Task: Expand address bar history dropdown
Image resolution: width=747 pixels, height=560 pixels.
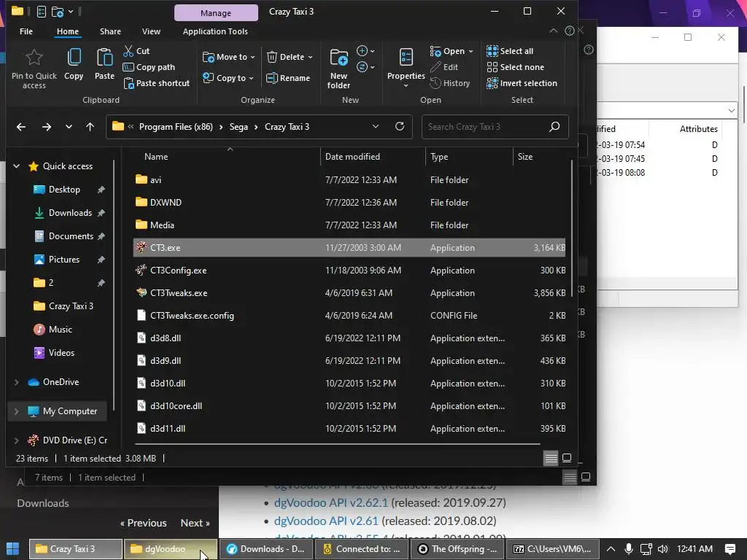Action: point(376,126)
